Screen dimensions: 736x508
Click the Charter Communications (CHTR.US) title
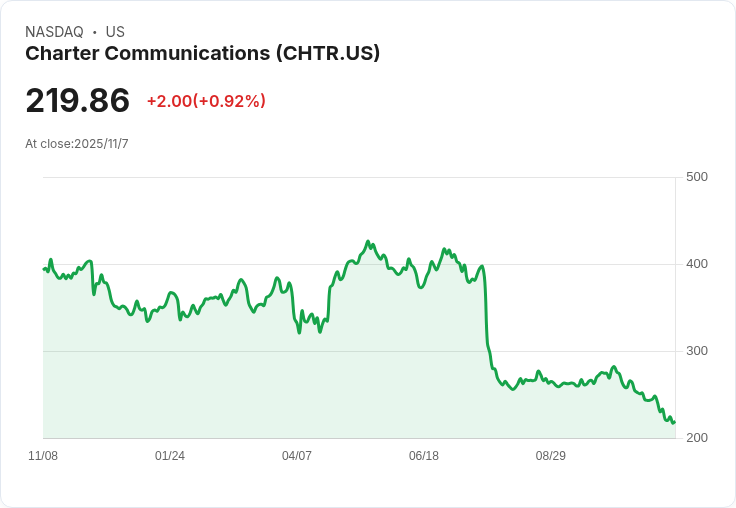[x=202, y=53]
